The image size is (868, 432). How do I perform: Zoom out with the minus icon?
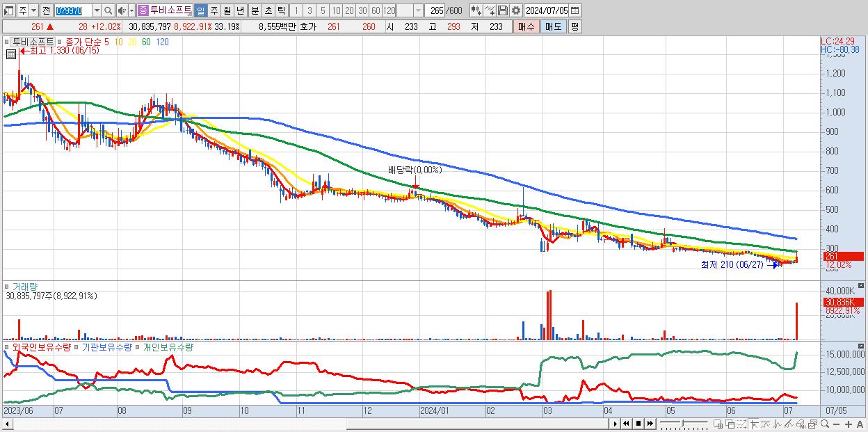click(x=837, y=424)
